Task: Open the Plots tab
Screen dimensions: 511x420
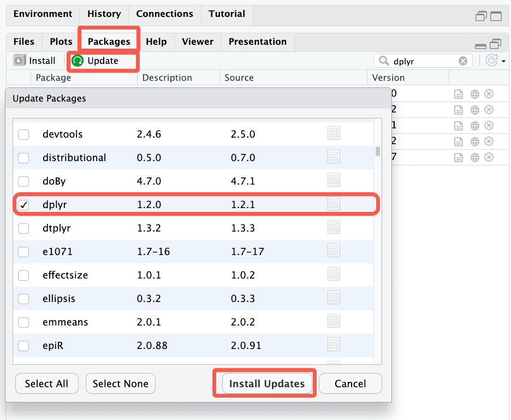Action: pos(61,42)
